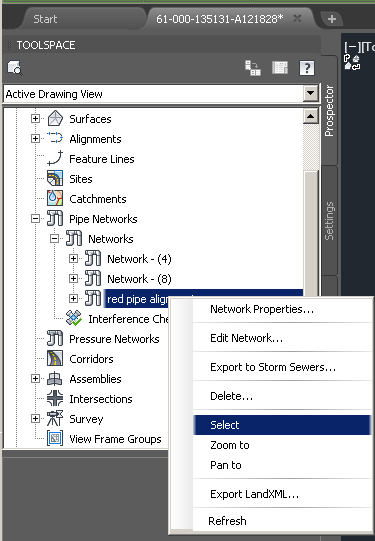Click the Pipe Networks icon
This screenshot has height=541, width=375.
click(x=55, y=218)
